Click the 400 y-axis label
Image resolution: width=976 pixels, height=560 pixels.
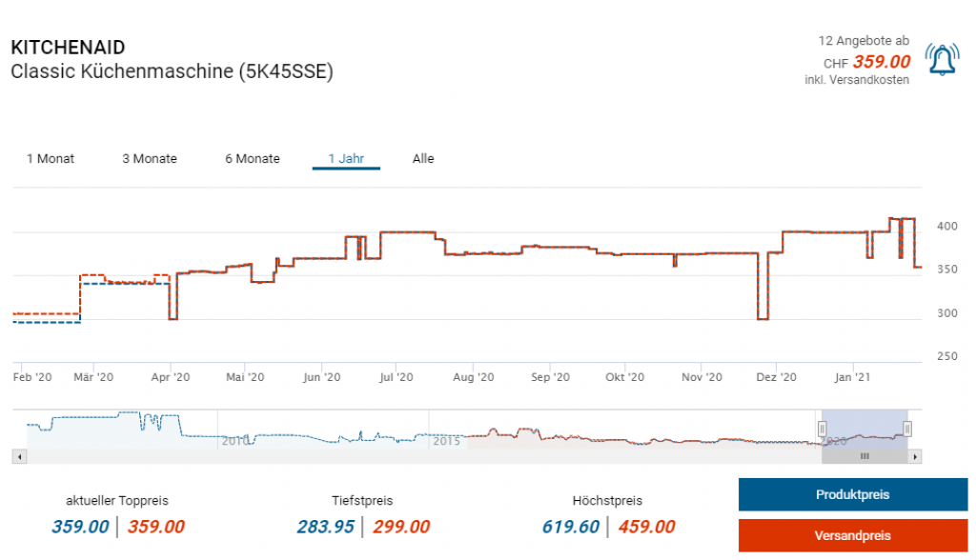(947, 227)
